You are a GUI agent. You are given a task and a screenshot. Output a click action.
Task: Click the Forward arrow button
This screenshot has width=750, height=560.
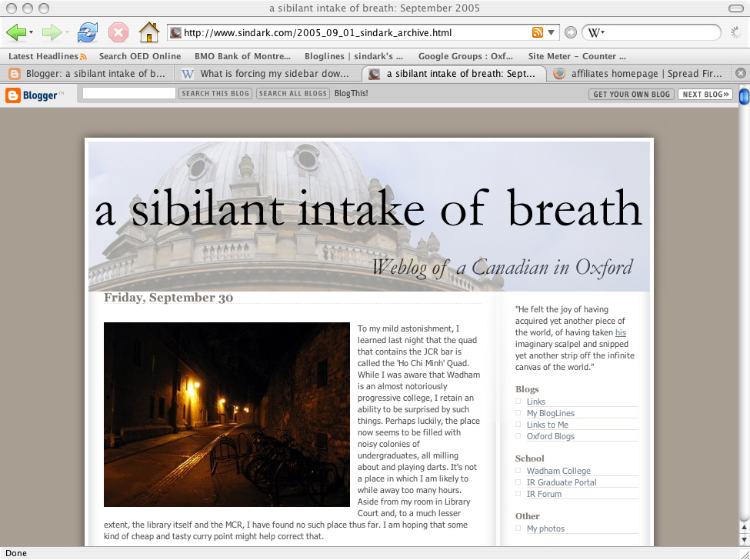pos(51,32)
